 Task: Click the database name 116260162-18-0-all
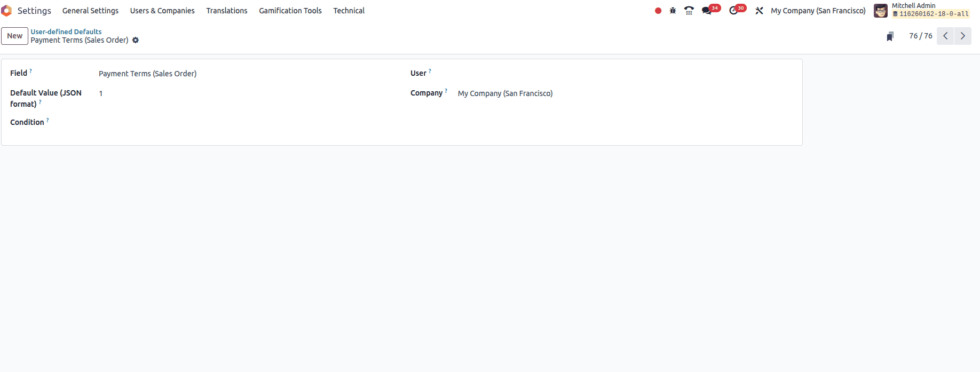(x=930, y=14)
